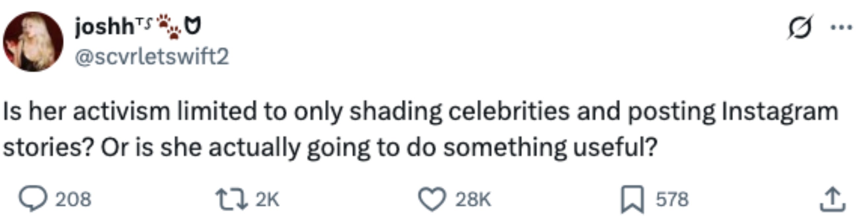Repost the tweet using the arrows icon
The height and width of the screenshot is (224, 868).
click(231, 199)
